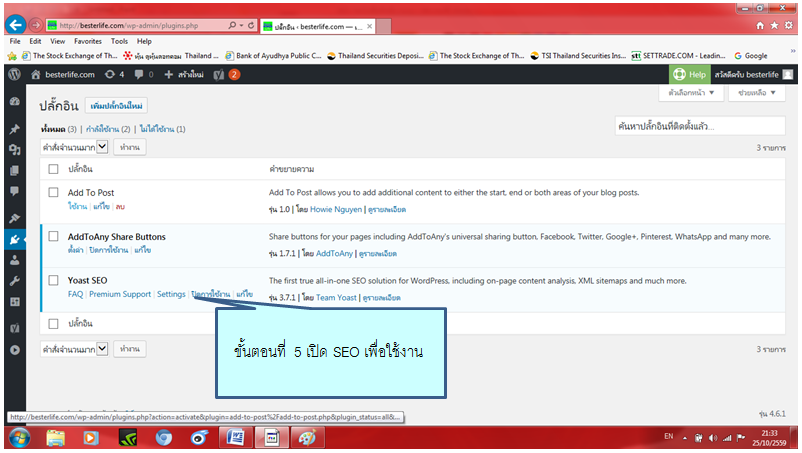This screenshot has width=802, height=453.
Task: Open Yoast Premium Support link
Action: point(120,294)
